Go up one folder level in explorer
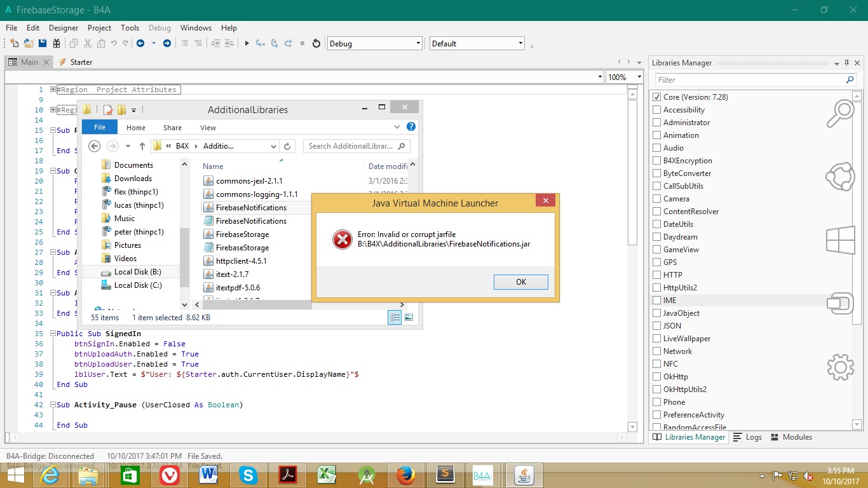Viewport: 868px width, 488px height. [x=142, y=146]
